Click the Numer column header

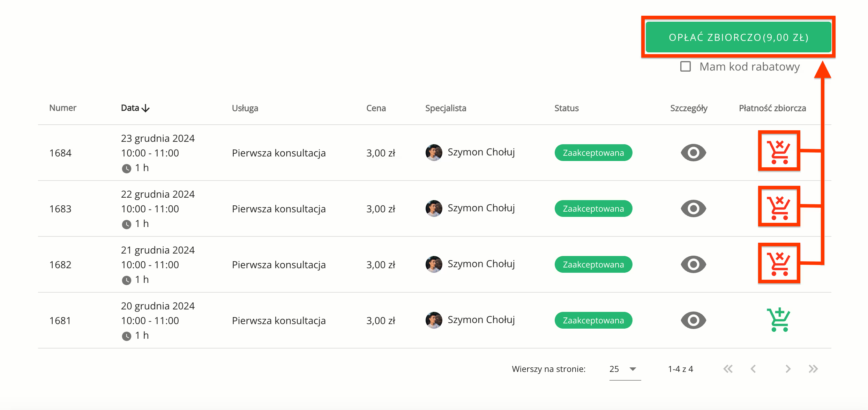(x=63, y=108)
